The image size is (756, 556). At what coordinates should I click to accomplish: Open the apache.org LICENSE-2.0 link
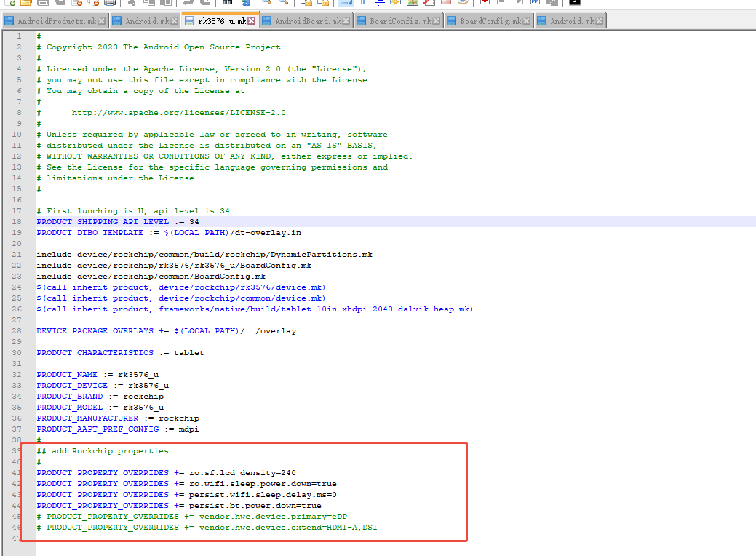[x=178, y=112]
